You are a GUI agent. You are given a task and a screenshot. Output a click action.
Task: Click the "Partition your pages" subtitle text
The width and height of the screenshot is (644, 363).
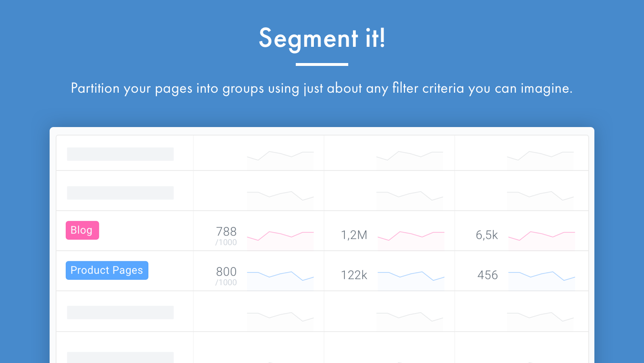click(x=322, y=89)
